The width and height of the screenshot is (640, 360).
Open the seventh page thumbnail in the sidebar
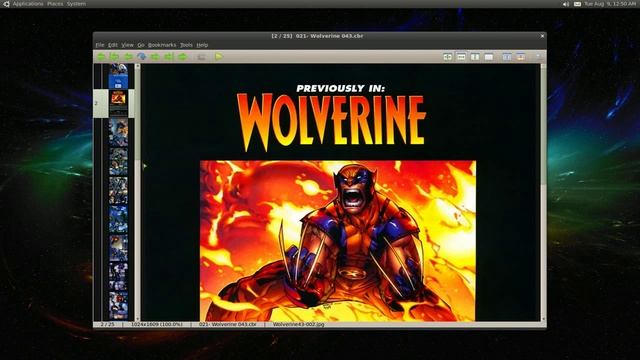tap(118, 248)
